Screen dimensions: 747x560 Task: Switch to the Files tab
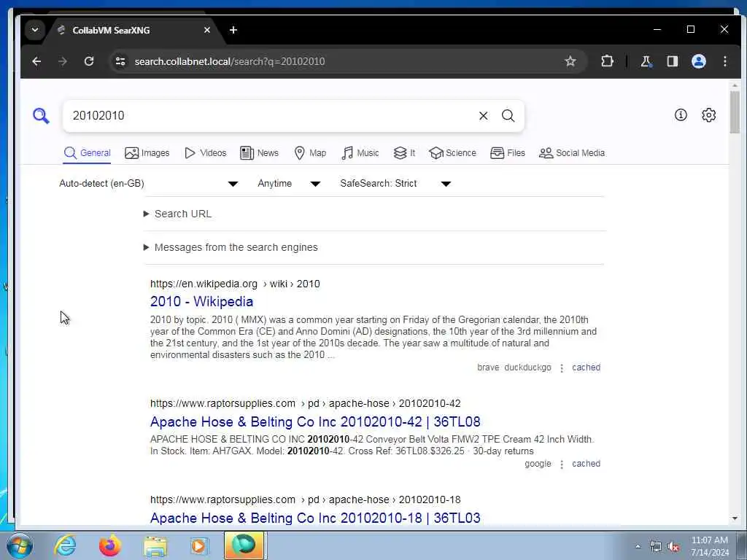coord(508,153)
